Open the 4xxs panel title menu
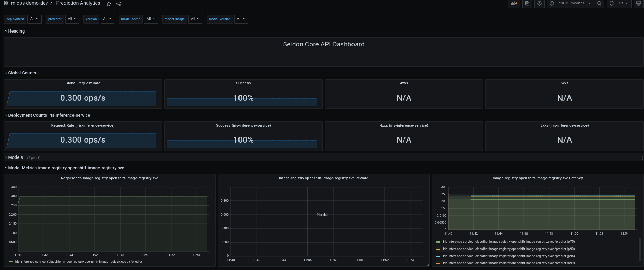 [404, 83]
